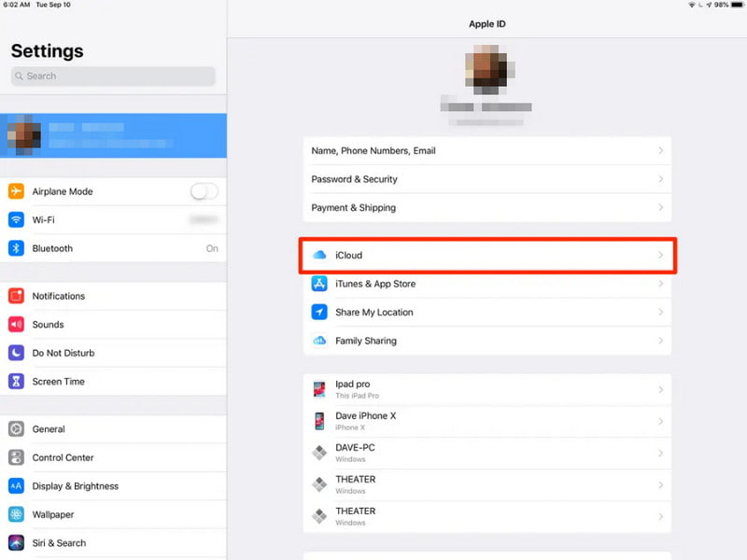747x560 pixels.
Task: Tap the Screen Time hourglass icon
Action: point(16,382)
